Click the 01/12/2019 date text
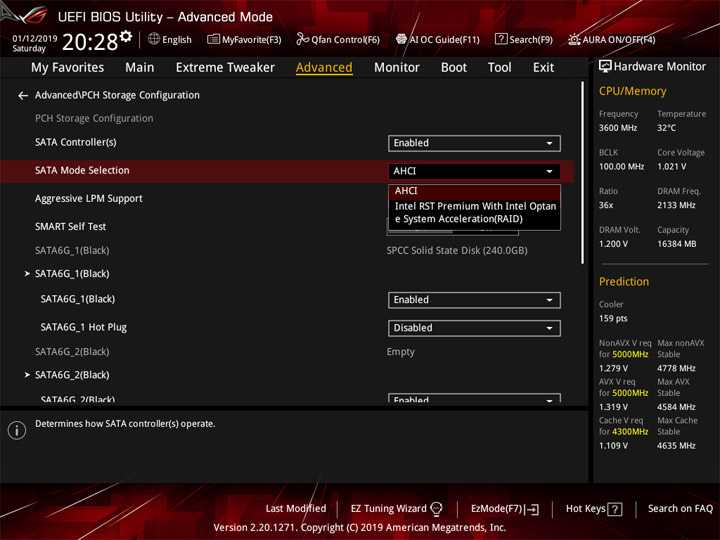The height and width of the screenshot is (540, 720). [x=34, y=39]
